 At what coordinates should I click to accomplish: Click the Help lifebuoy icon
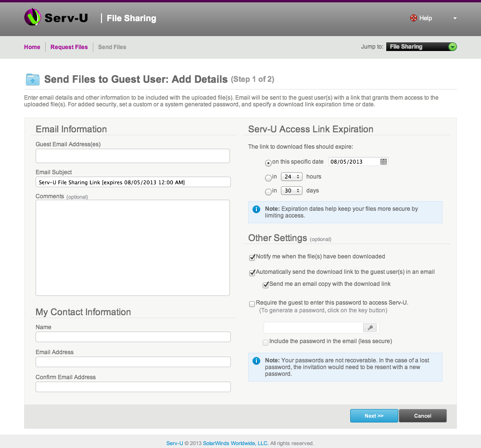413,18
